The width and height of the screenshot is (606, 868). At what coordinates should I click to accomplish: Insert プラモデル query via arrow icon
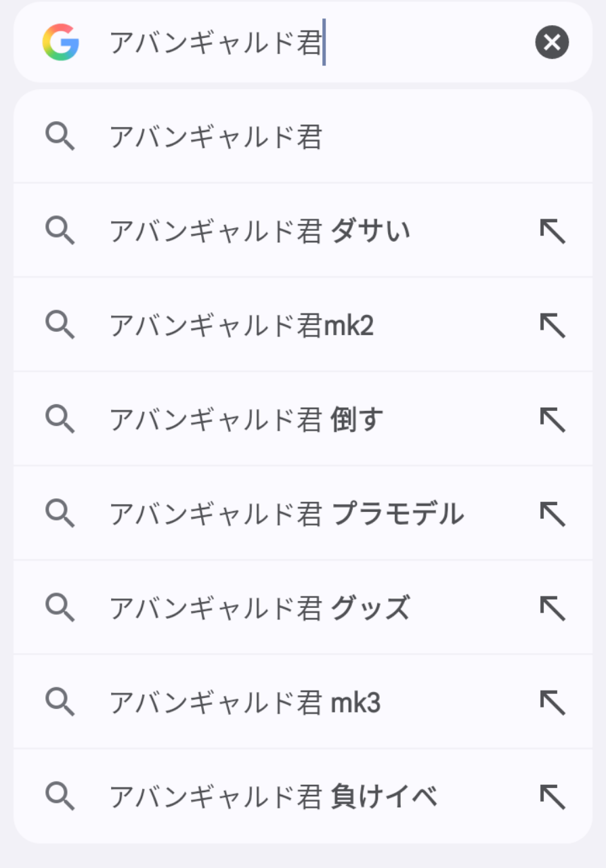click(553, 515)
